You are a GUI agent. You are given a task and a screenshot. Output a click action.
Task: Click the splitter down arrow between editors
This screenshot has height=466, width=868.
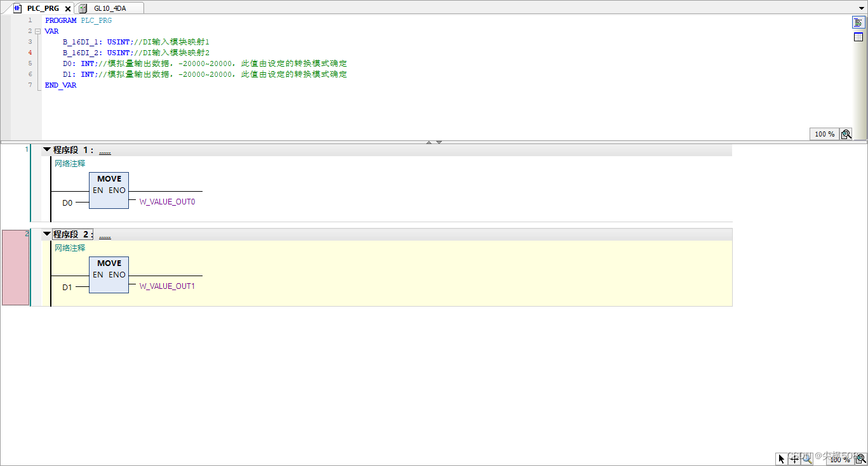click(439, 142)
